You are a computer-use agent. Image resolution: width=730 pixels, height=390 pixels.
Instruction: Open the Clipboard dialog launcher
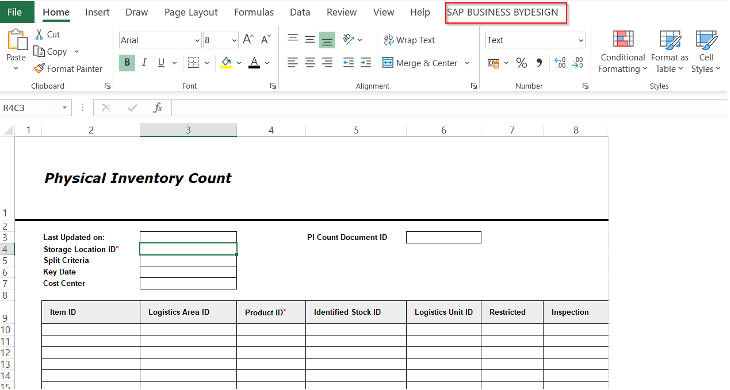point(108,86)
